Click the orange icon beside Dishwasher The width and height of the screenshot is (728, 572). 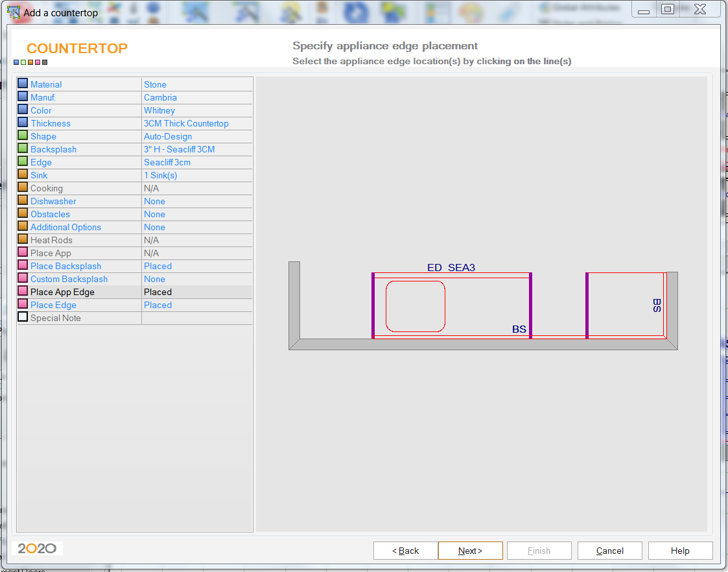tap(23, 200)
